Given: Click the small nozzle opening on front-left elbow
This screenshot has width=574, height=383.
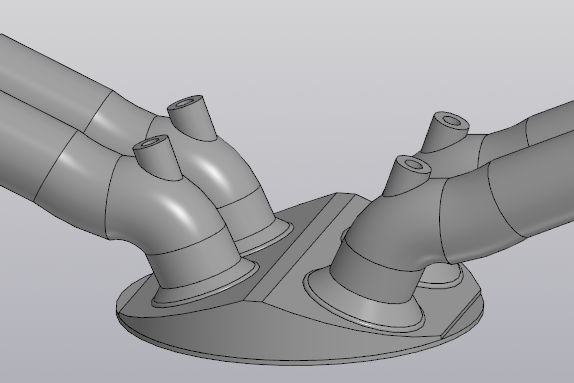Looking at the screenshot, I should point(151,142).
